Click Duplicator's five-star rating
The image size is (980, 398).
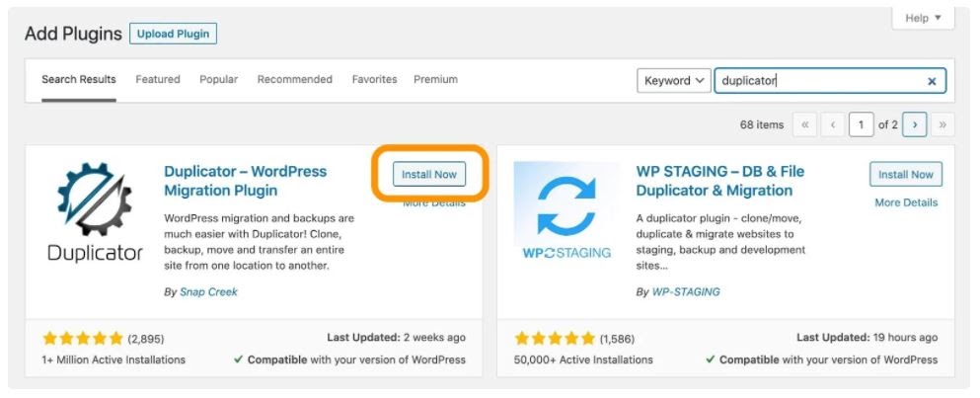(x=83, y=339)
